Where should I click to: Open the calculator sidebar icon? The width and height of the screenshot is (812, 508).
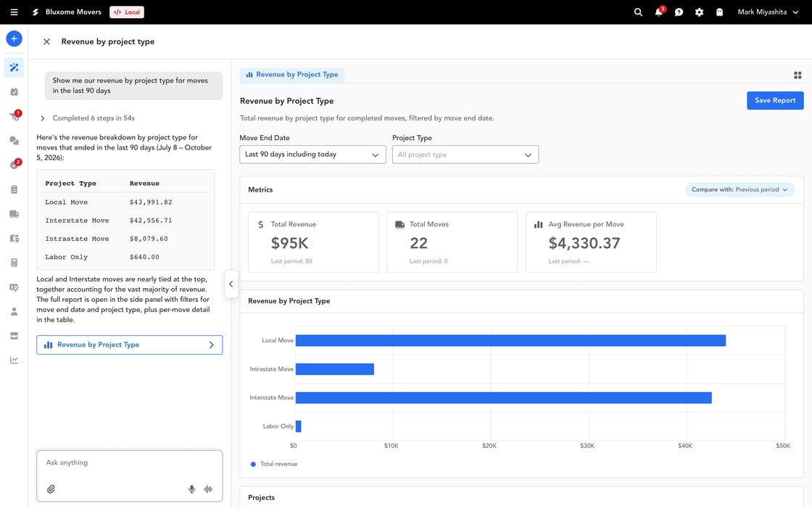point(14,262)
